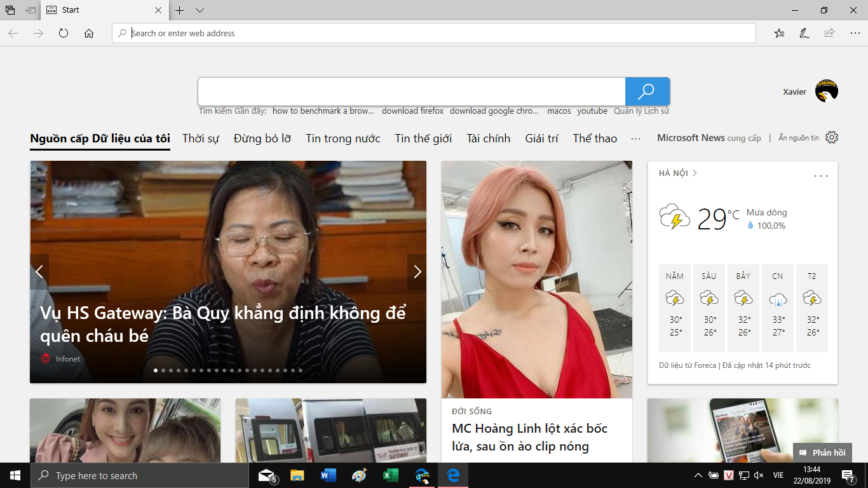Show hidden system tray icons

click(x=698, y=475)
